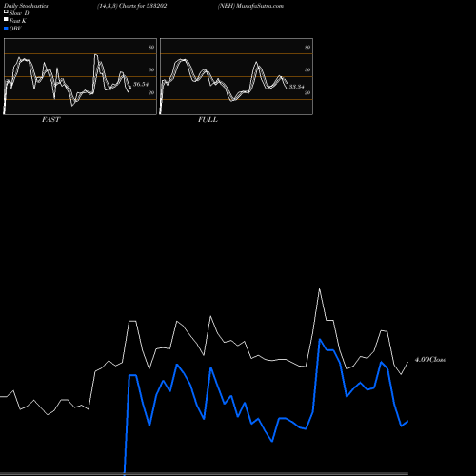Screen dimensions: 476x476
Task: Select the 'Fast K' legend label
Action: (17, 21)
